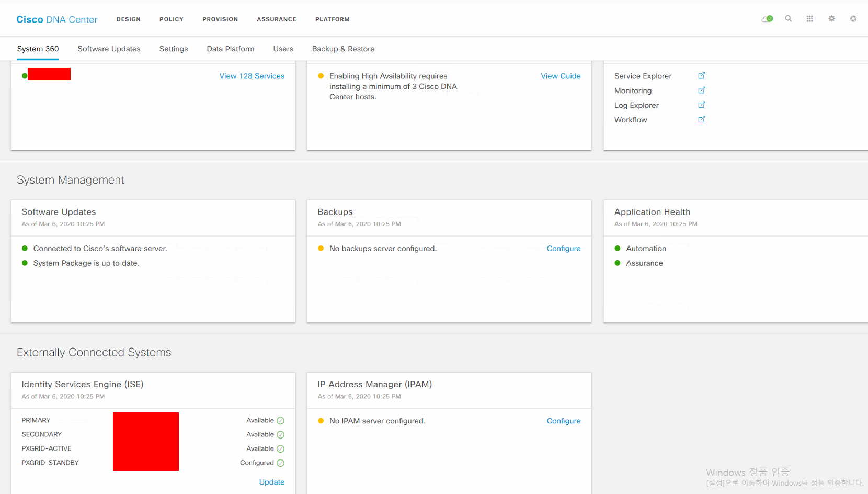
Task: Open the PROVISION menu
Action: click(x=220, y=19)
